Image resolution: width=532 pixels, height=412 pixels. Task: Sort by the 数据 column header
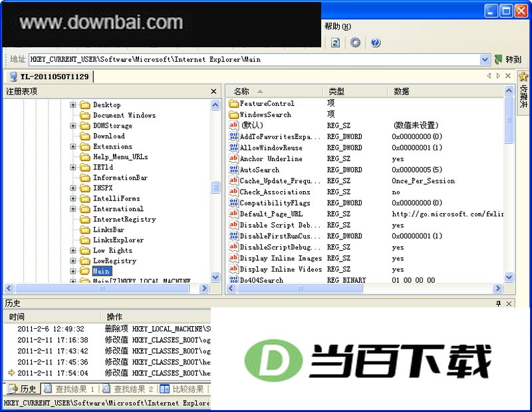click(x=446, y=91)
